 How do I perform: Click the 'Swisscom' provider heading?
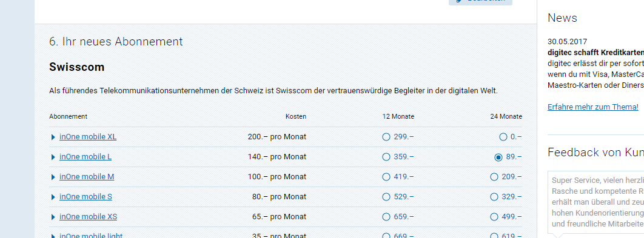point(77,67)
